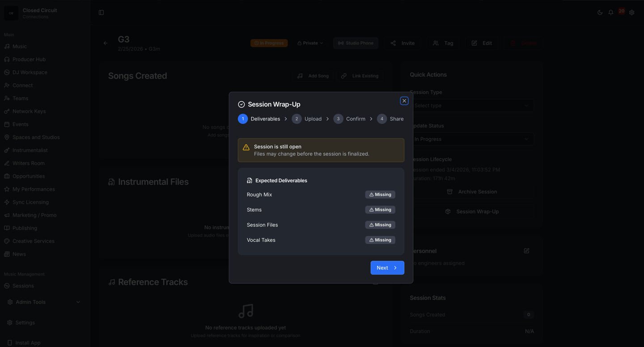Open the settings gear in top bar
The image size is (644, 347).
632,13
